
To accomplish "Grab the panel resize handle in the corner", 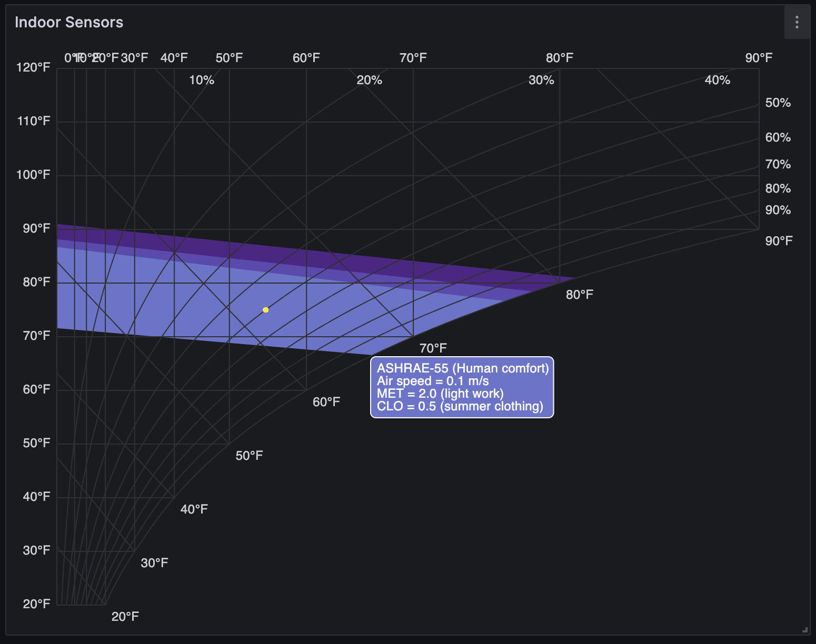I will click(x=804, y=629).
